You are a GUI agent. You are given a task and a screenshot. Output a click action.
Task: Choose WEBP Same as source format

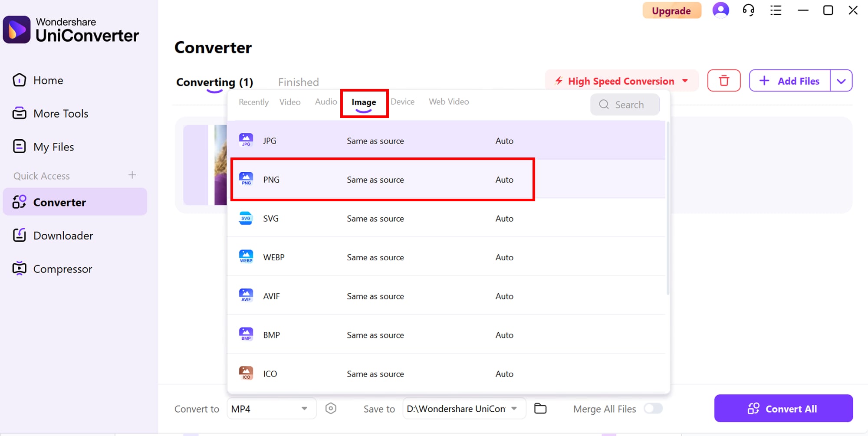(x=446, y=257)
